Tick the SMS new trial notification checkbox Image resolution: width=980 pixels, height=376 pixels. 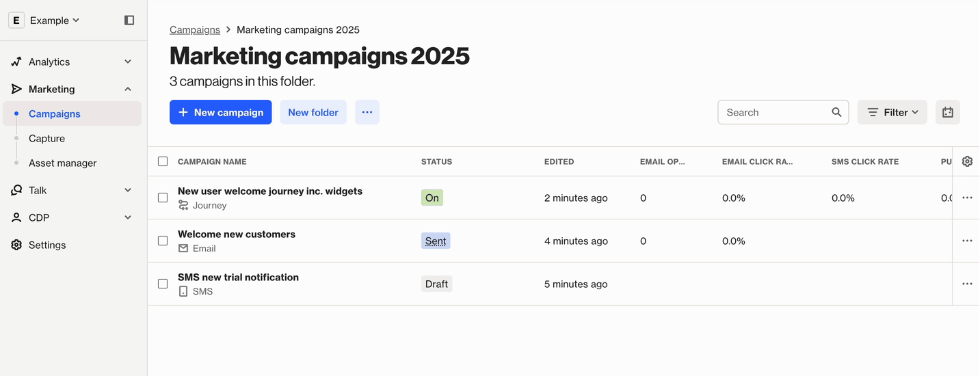pos(163,284)
